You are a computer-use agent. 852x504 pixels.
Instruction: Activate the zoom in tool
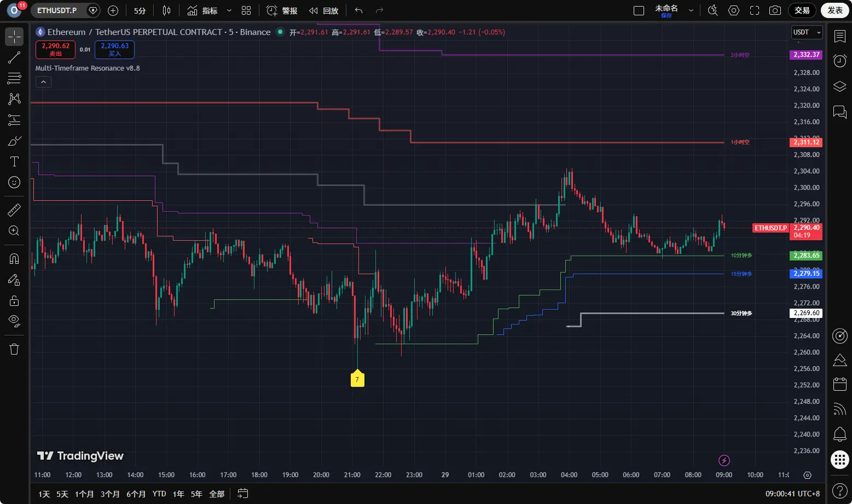click(14, 230)
